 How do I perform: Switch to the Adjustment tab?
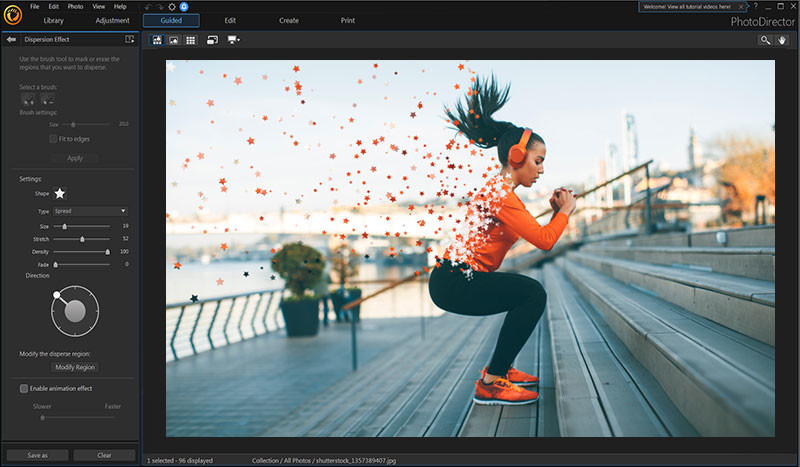tap(112, 20)
